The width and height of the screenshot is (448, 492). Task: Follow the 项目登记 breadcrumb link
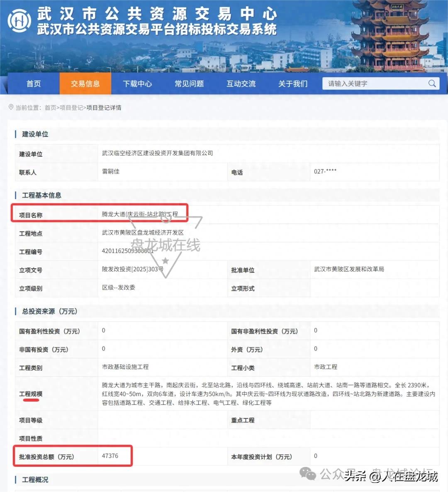71,107
